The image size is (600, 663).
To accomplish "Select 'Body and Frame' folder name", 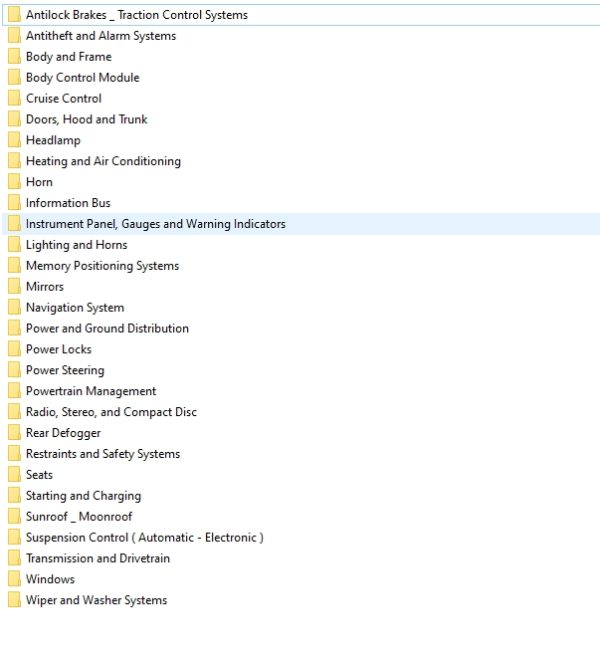I will click(69, 57).
